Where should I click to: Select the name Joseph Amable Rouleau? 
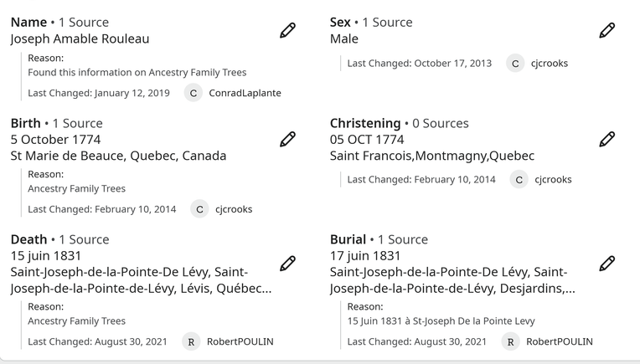tap(80, 38)
